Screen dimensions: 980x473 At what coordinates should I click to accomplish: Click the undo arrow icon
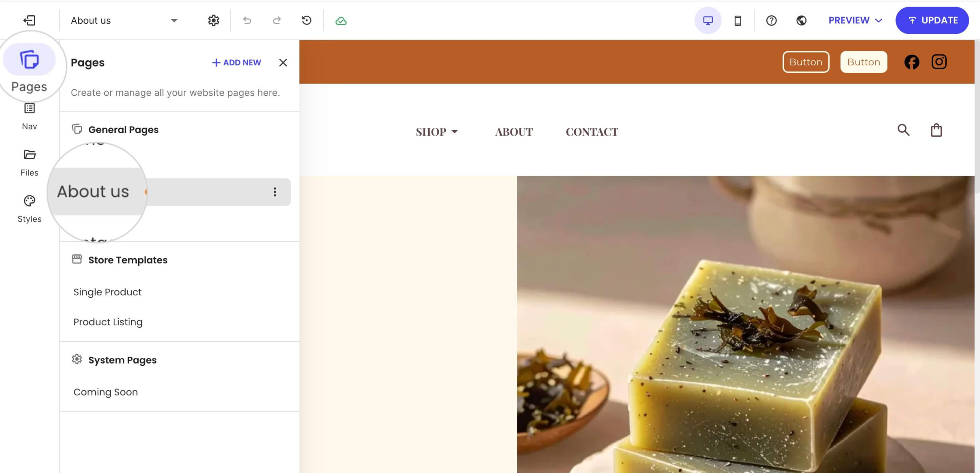247,20
